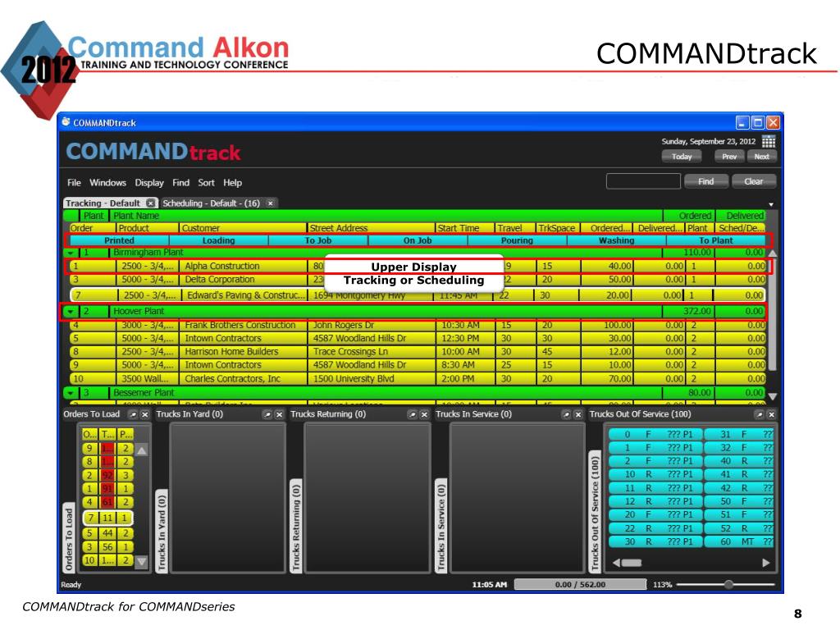
Task: Open the tab list dropdown arrow
Action: (x=771, y=204)
